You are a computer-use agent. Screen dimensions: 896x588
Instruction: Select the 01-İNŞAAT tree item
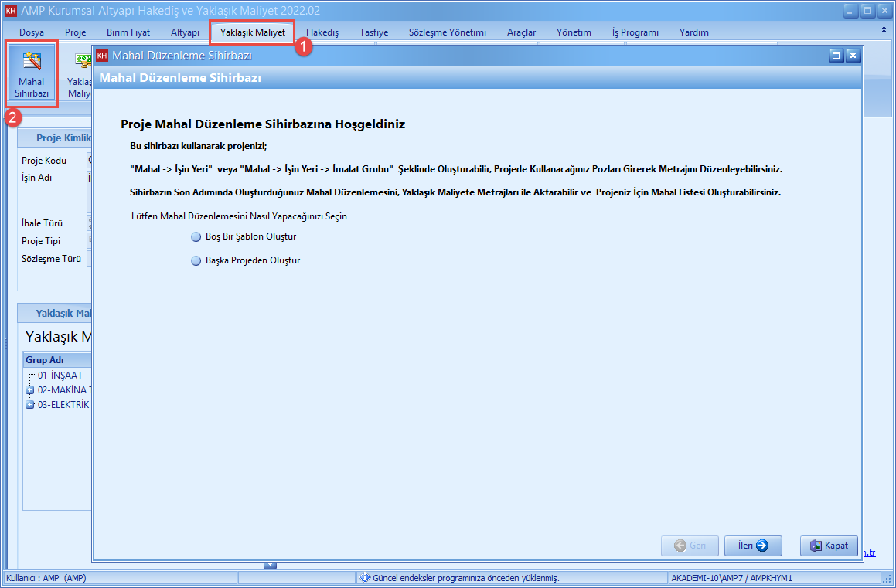click(60, 376)
